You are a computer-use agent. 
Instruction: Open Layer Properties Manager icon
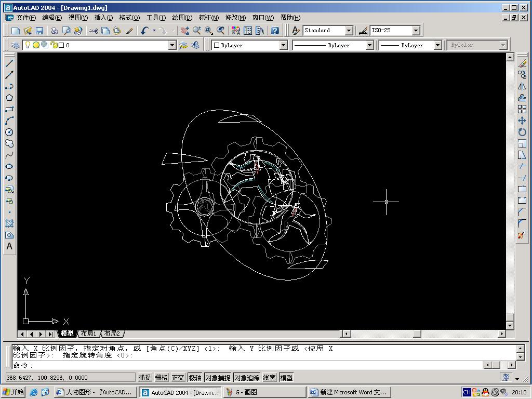(15, 45)
